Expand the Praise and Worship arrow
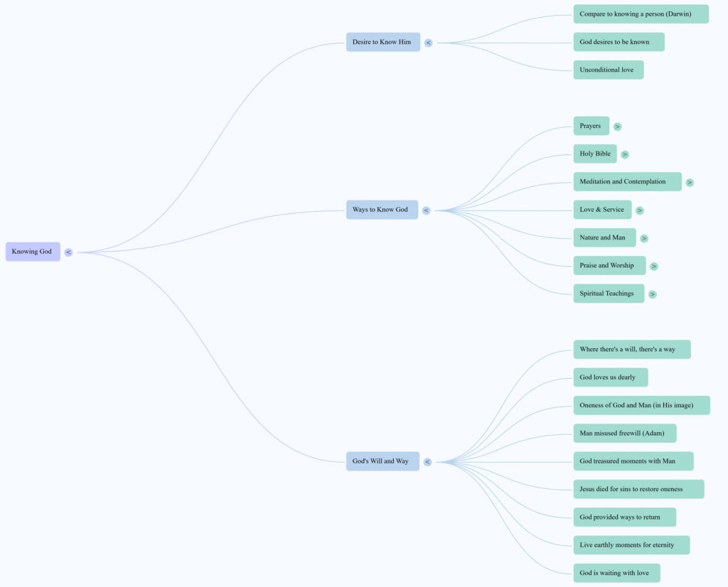 [654, 266]
